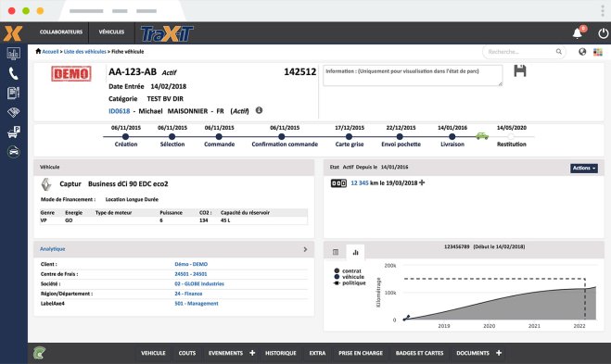Image resolution: width=611 pixels, height=364 pixels.
Task: Open the Actions dropdown
Action: coord(584,169)
